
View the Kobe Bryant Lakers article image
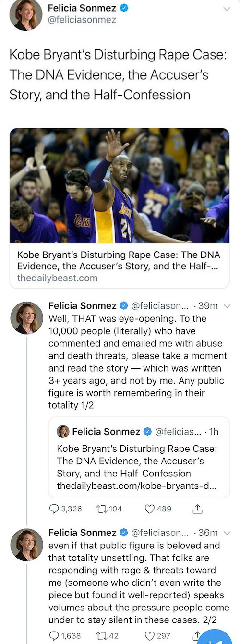coord(120,186)
